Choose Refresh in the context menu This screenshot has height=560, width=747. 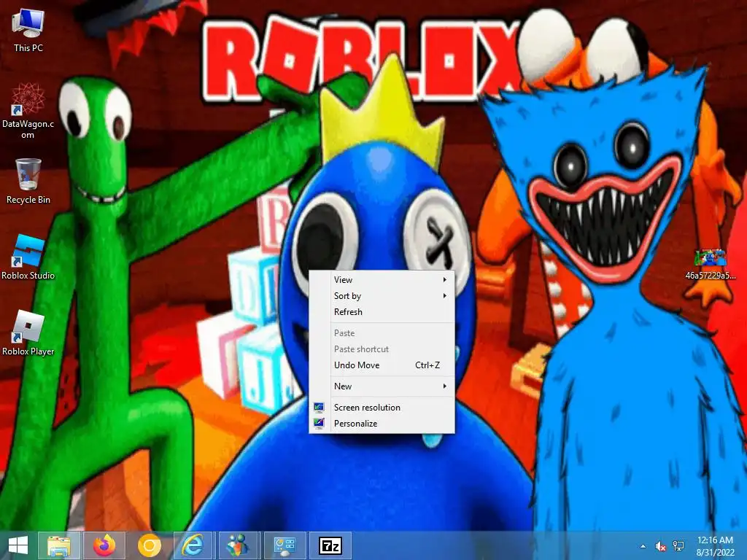(382, 312)
